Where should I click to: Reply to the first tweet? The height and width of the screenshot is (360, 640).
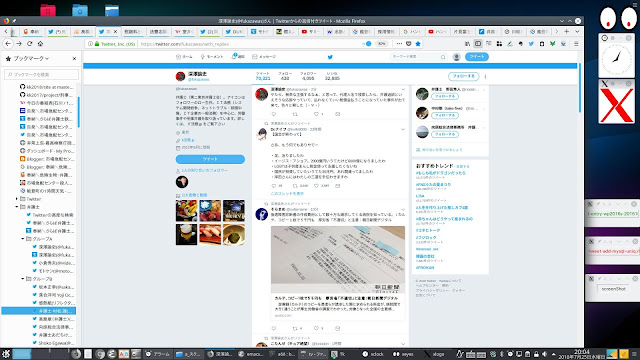[x=274, y=114]
